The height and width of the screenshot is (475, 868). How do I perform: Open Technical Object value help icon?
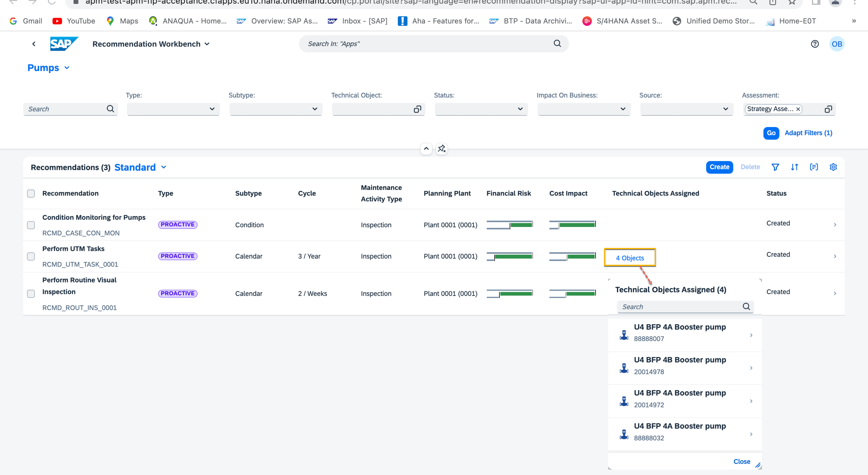pyautogui.click(x=417, y=109)
